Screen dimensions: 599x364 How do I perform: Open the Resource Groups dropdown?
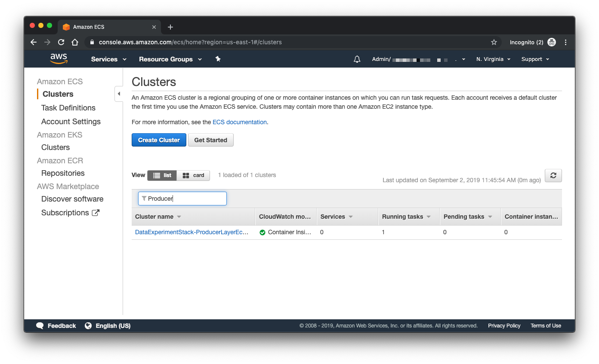click(170, 59)
